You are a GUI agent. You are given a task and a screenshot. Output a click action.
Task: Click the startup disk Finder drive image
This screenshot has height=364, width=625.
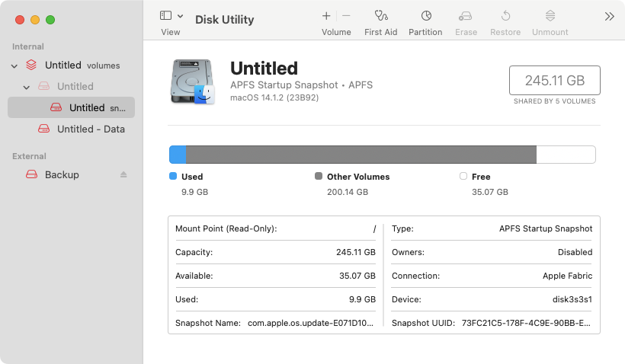[x=193, y=81]
